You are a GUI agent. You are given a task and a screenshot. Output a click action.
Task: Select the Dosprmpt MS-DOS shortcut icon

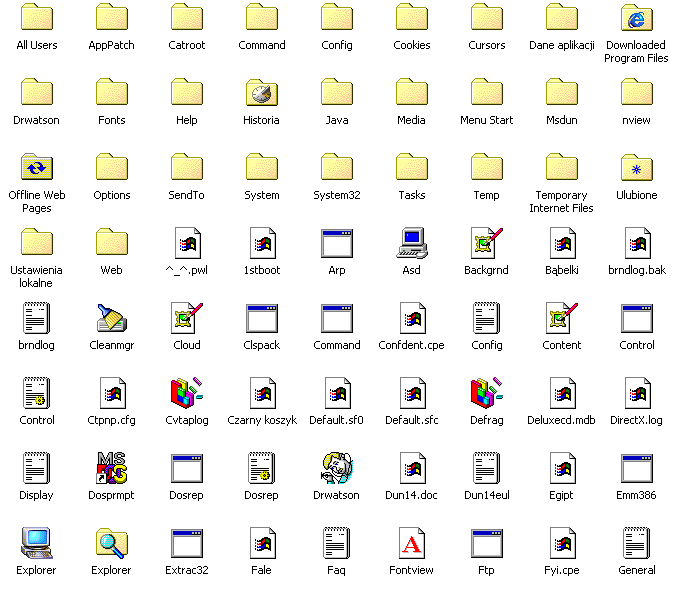(x=112, y=468)
